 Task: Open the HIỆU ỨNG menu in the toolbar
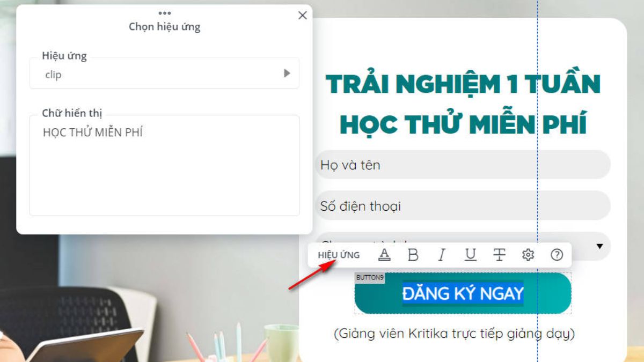(339, 255)
